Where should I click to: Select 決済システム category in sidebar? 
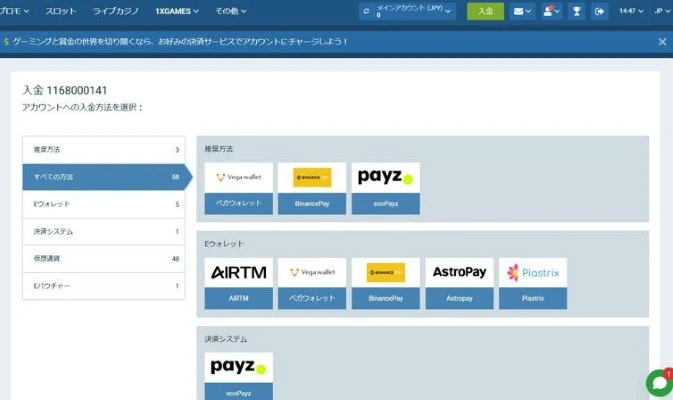point(104,231)
